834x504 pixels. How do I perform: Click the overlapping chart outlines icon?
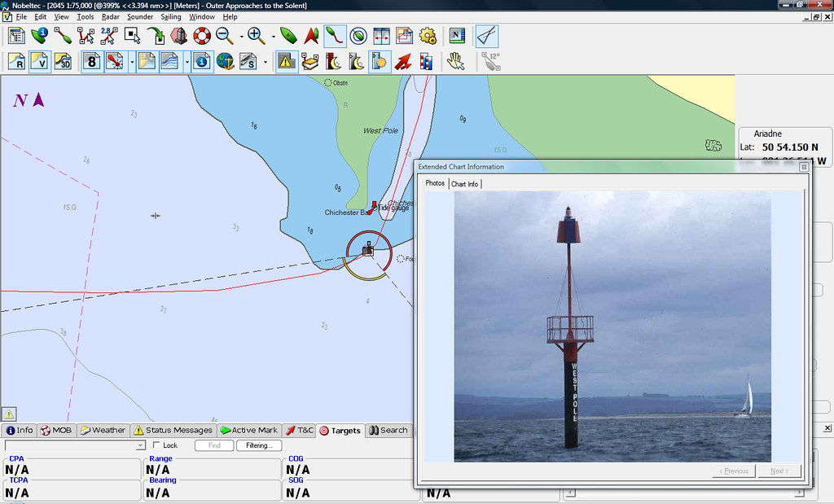(404, 36)
